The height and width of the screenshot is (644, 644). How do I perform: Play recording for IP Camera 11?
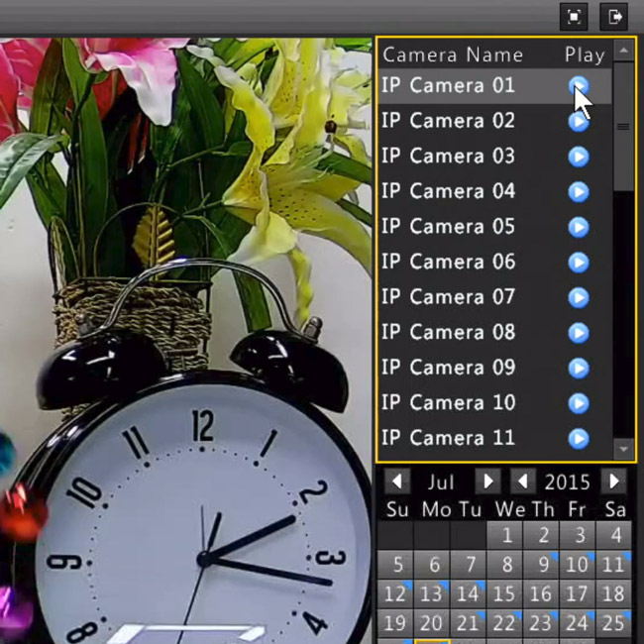coord(579,438)
